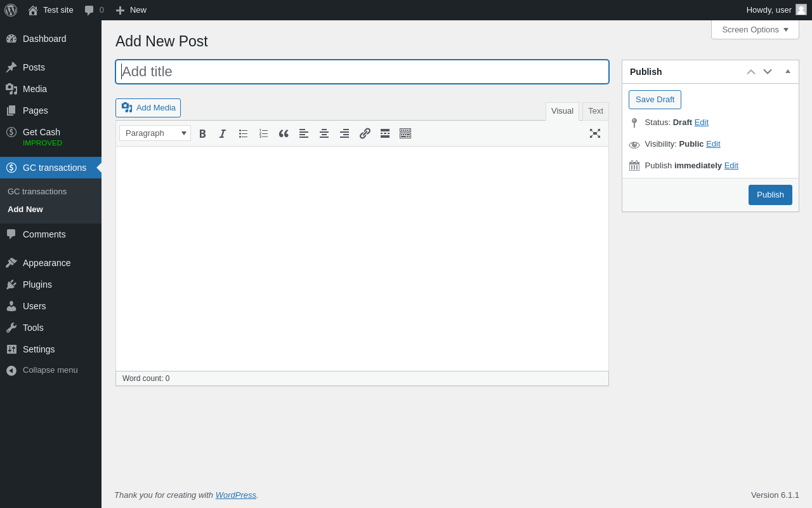Switch to Text editor tab

pos(596,111)
